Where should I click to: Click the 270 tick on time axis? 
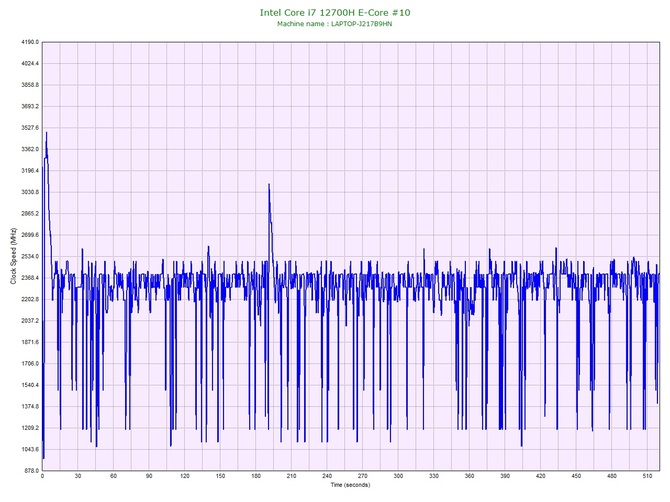click(x=362, y=476)
